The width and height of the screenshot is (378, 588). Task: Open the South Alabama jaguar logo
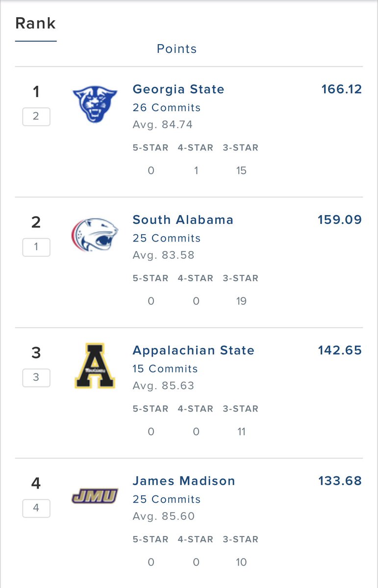[x=95, y=235]
